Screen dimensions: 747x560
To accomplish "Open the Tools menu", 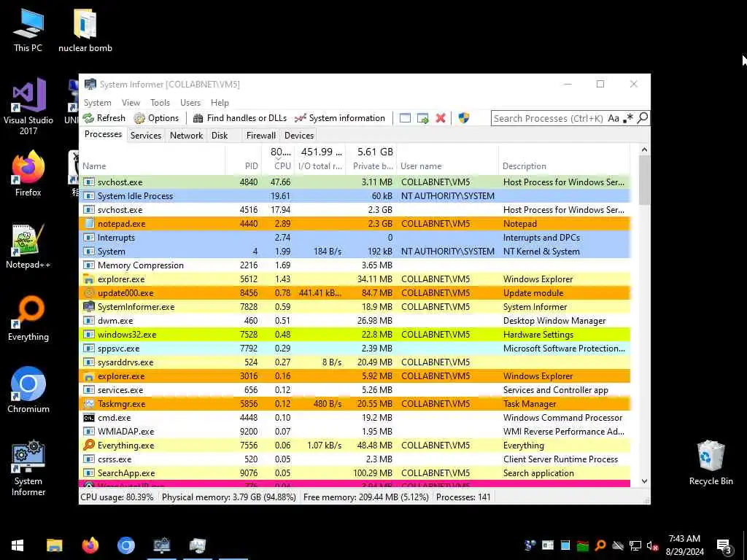I will point(160,102).
